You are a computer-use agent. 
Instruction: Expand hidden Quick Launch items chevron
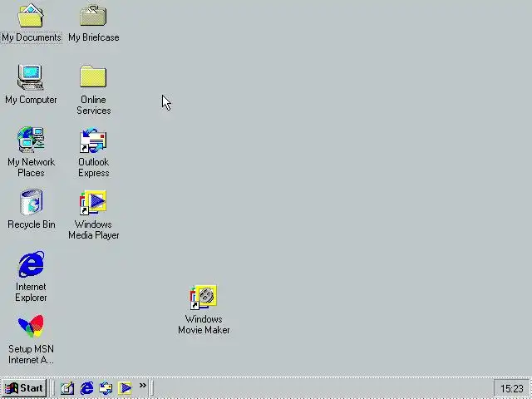(x=142, y=386)
